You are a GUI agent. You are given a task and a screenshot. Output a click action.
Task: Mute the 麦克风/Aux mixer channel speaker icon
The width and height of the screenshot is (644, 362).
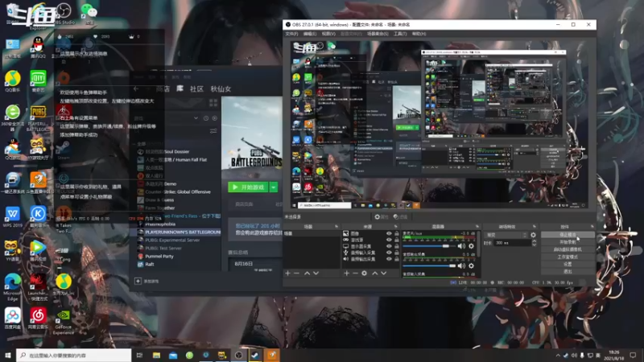[461, 246]
